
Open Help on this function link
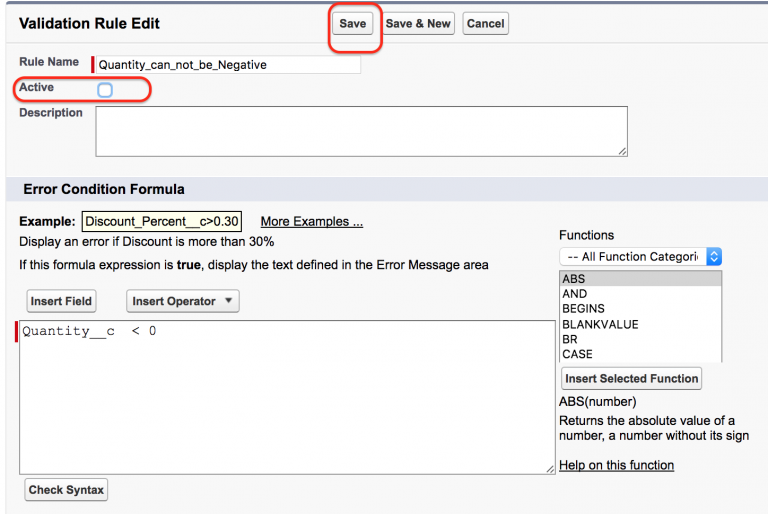[616, 465]
